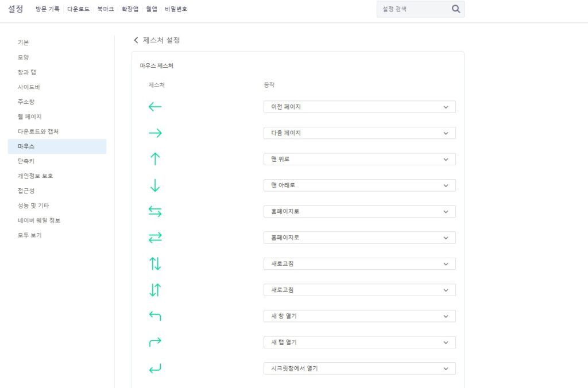Viewport: 588px width, 388px height.
Task: Select 접근성 in the sidebar
Action: tap(57, 191)
